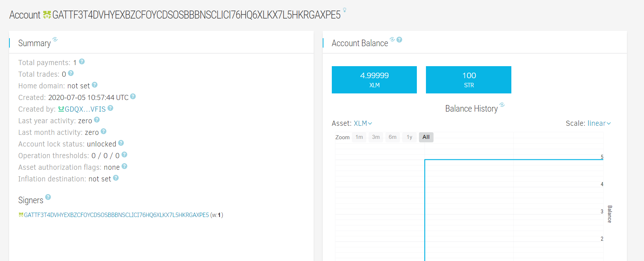Screen dimensions: 644x261
Task: Open the help icon for Operation thresholds
Action: coord(124,154)
